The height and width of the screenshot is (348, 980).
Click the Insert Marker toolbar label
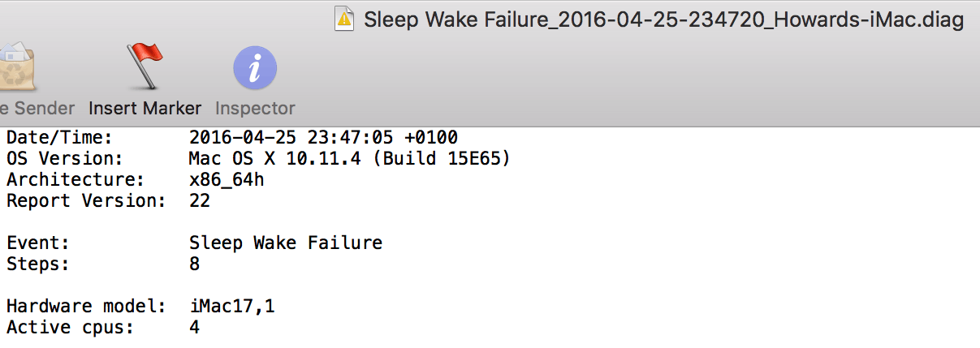pos(145,108)
